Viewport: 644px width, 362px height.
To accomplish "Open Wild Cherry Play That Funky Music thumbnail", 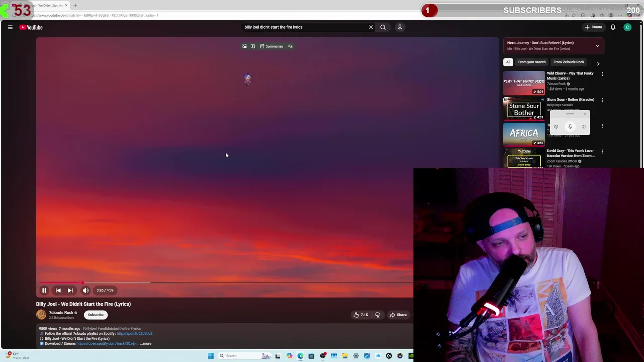I will coord(524,83).
